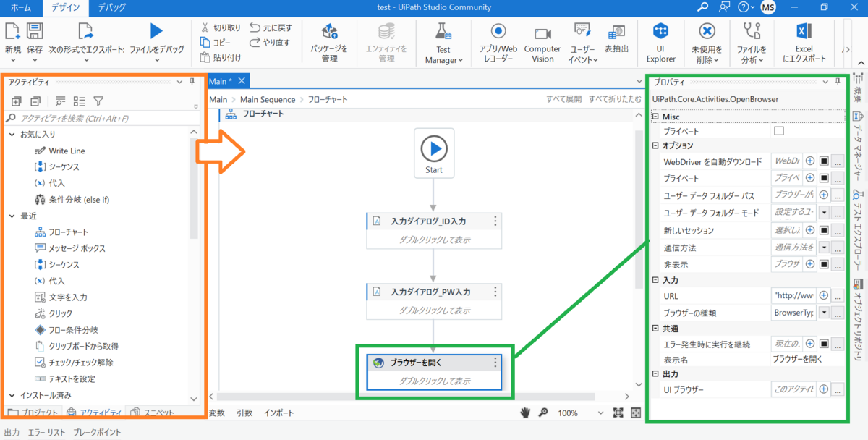Switch to the スニペット panel tab

coord(153,412)
